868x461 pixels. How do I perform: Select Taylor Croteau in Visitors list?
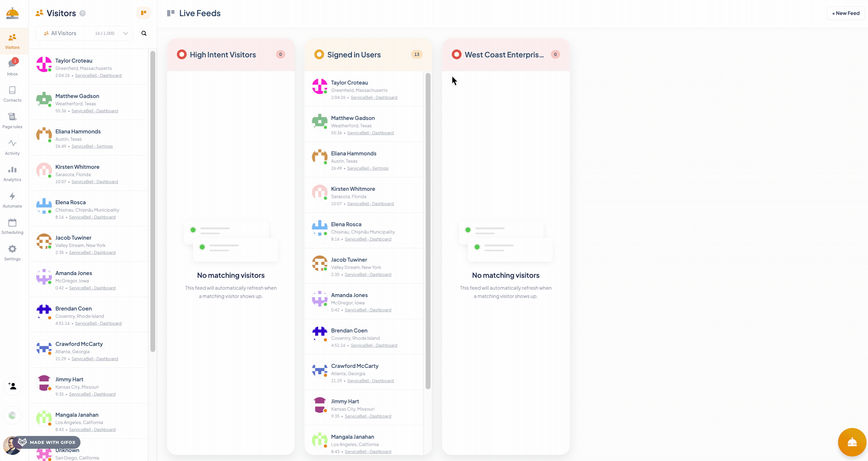pos(89,67)
